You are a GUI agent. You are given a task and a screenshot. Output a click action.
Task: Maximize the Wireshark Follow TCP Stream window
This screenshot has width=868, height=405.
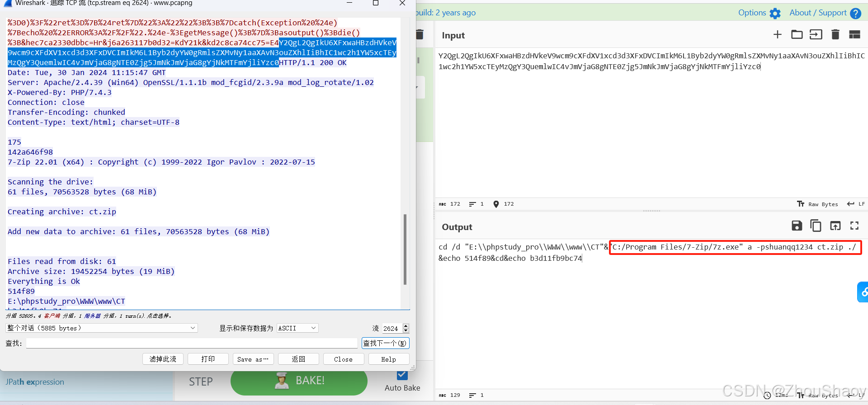pyautogui.click(x=375, y=3)
